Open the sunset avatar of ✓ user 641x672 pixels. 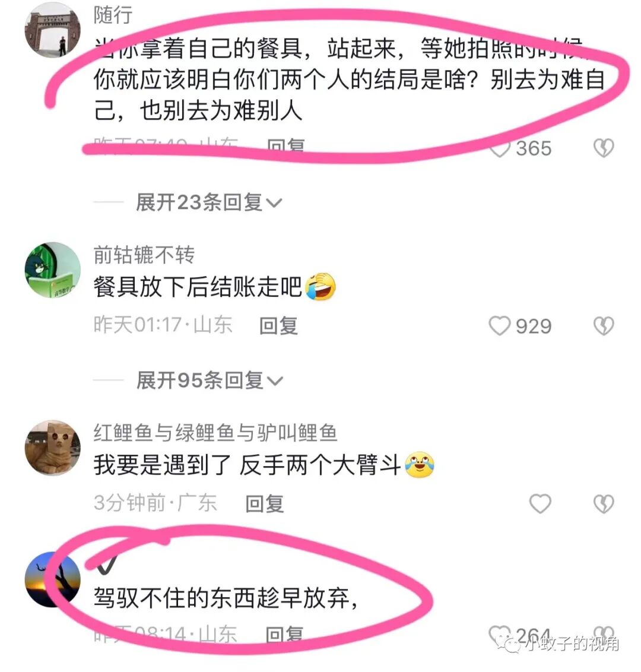coord(53,579)
